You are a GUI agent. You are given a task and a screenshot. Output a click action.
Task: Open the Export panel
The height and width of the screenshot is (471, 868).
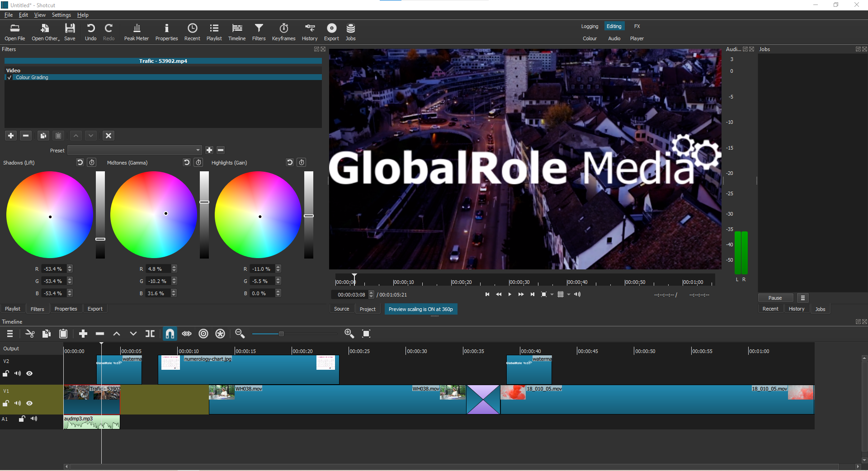coord(331,32)
